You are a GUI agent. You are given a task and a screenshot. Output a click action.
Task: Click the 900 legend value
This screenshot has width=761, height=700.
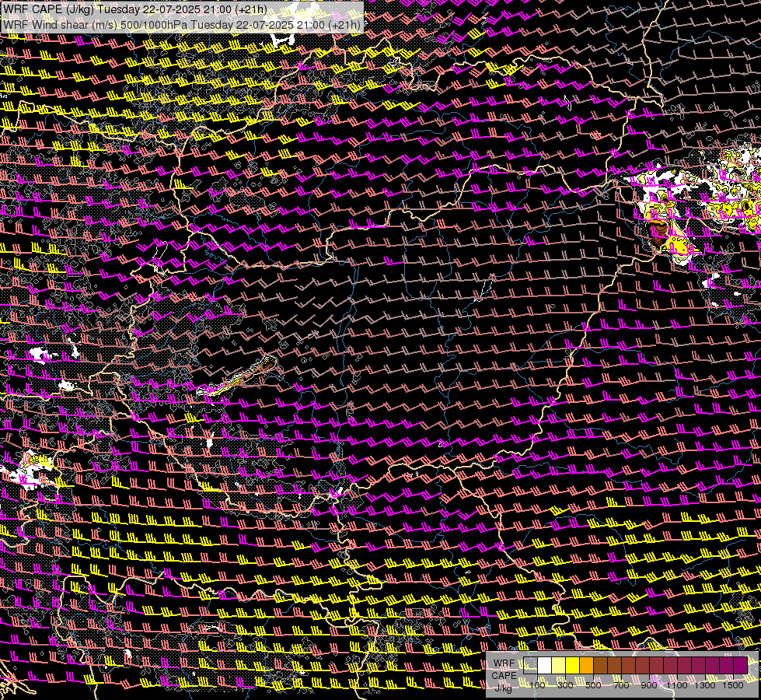[x=649, y=685]
